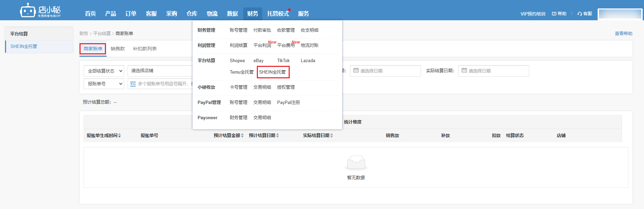Click 利润核算 in the menu
The width and height of the screenshot is (644, 209).
[x=239, y=45]
